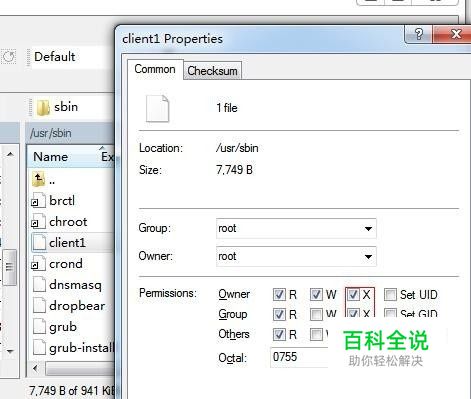Screen dimensions: 471x399
Task: Click the grub file icon
Action: coord(39,327)
